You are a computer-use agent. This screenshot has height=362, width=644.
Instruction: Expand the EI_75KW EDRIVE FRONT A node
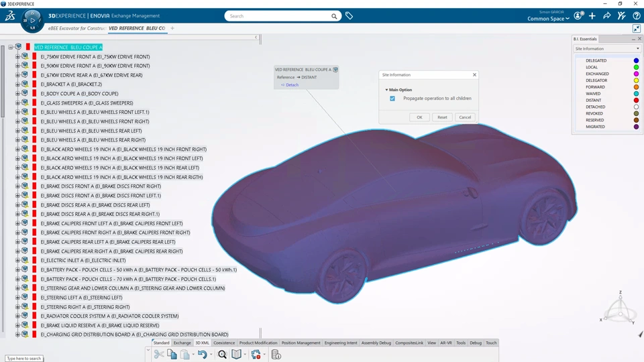[17, 56]
